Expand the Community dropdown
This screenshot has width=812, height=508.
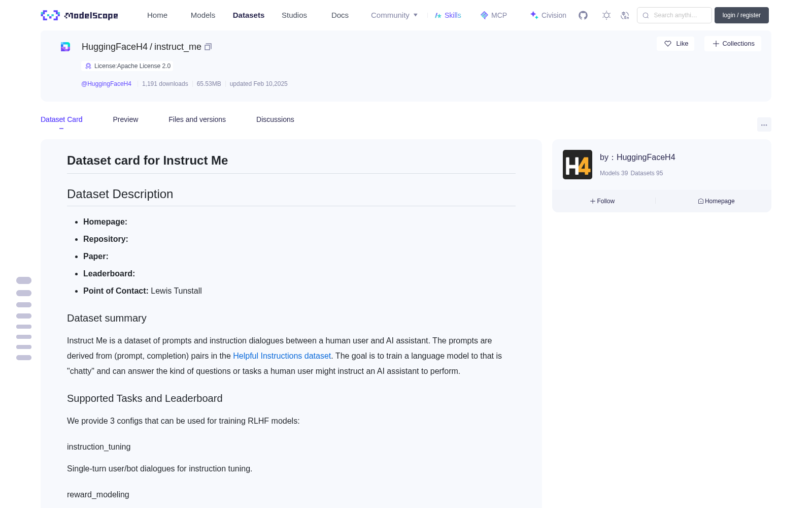pos(394,15)
